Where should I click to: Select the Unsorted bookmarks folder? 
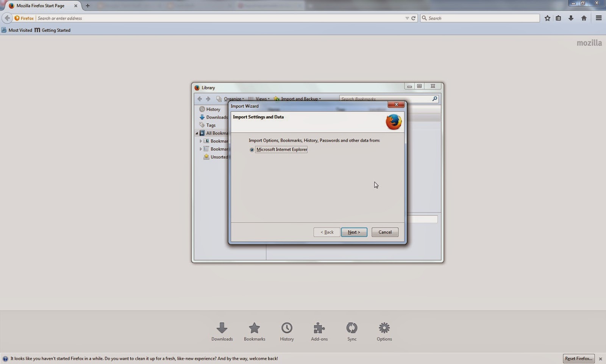pyautogui.click(x=216, y=157)
